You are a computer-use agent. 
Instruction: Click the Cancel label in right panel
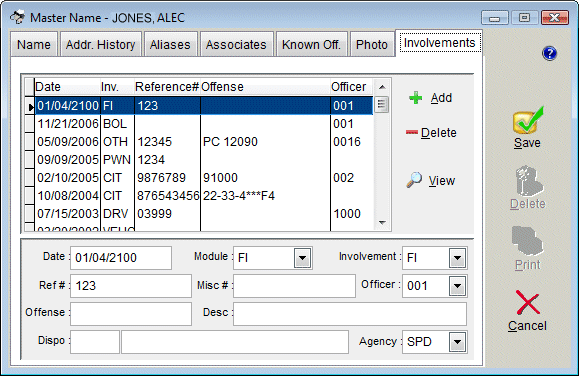[x=527, y=326]
